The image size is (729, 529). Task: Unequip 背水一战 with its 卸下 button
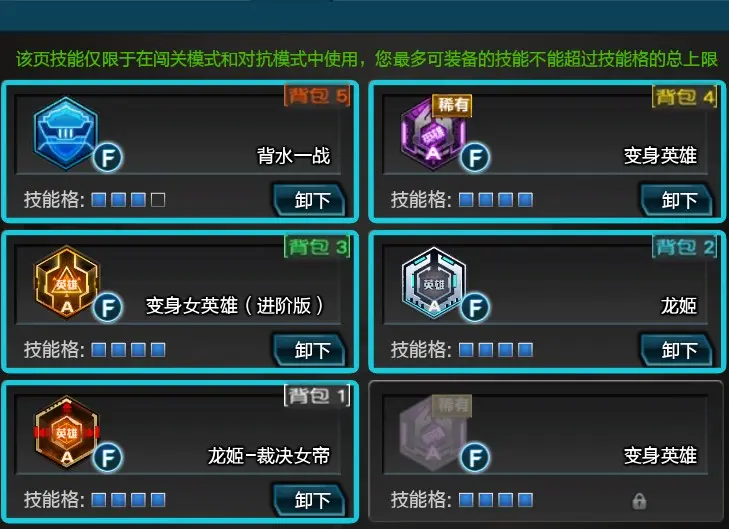click(x=309, y=200)
